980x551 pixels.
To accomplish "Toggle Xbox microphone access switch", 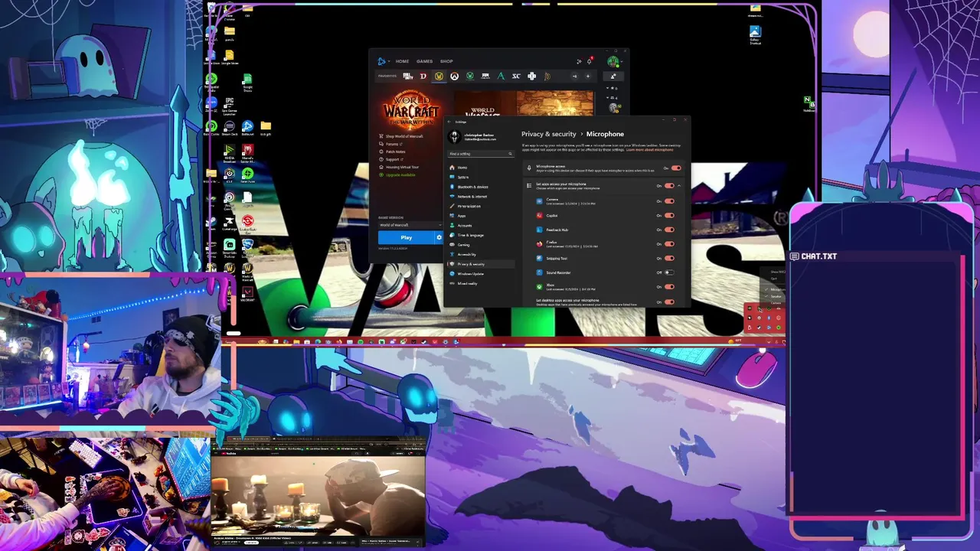I will (669, 286).
